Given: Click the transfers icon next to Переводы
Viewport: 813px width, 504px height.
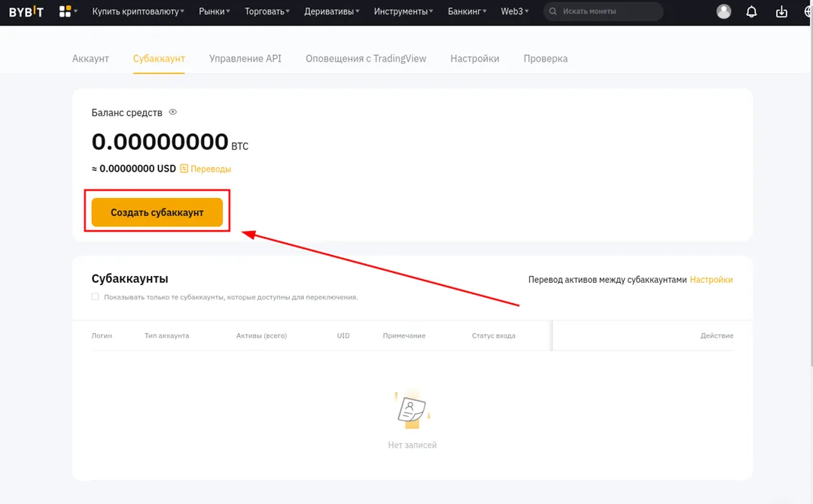Looking at the screenshot, I should (x=184, y=169).
